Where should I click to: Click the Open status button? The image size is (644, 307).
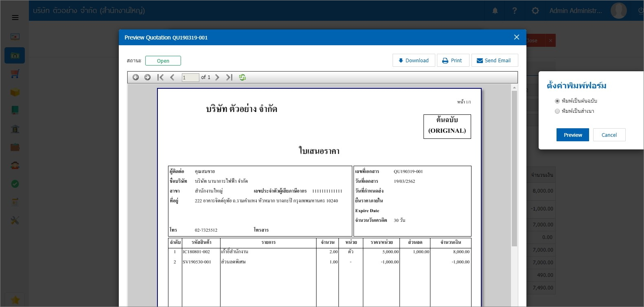click(163, 61)
